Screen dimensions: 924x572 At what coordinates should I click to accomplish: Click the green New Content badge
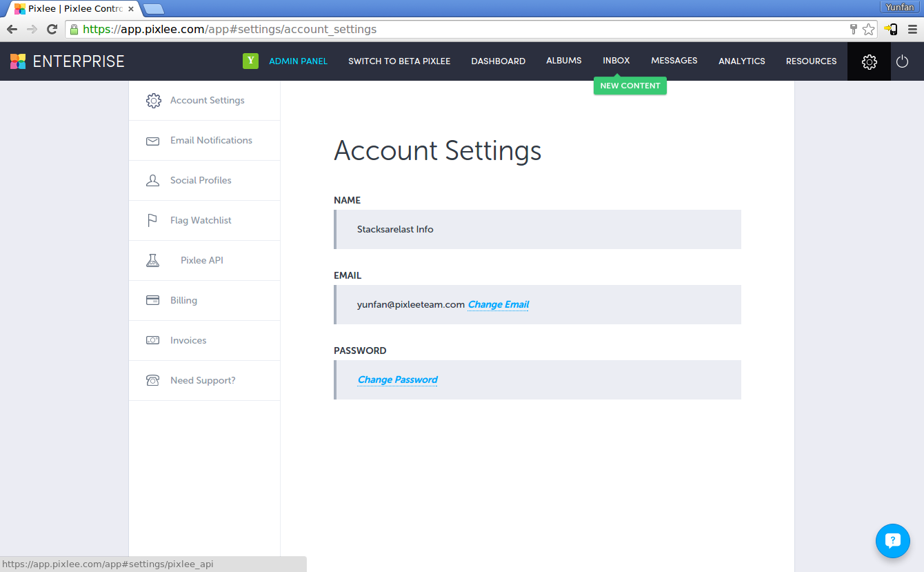click(630, 86)
